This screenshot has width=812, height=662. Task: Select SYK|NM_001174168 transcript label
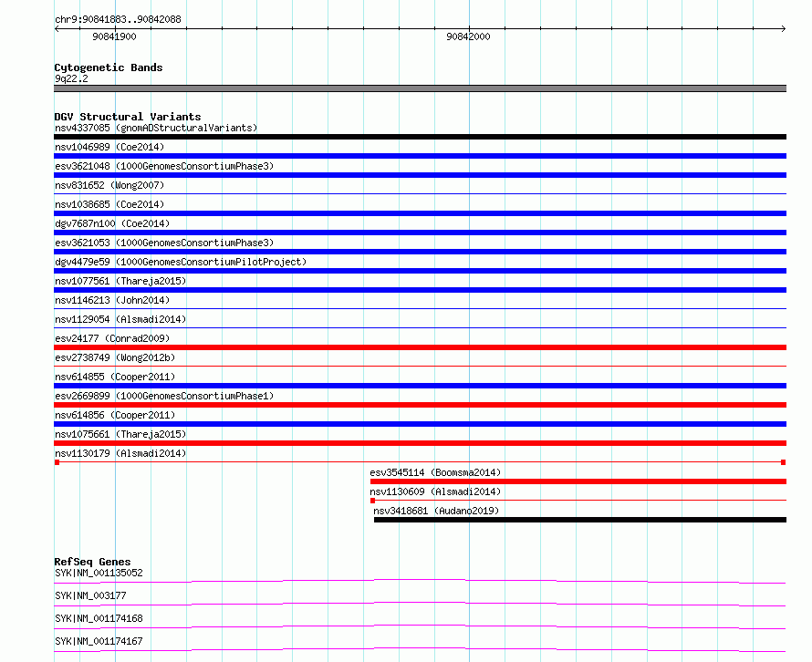point(99,618)
